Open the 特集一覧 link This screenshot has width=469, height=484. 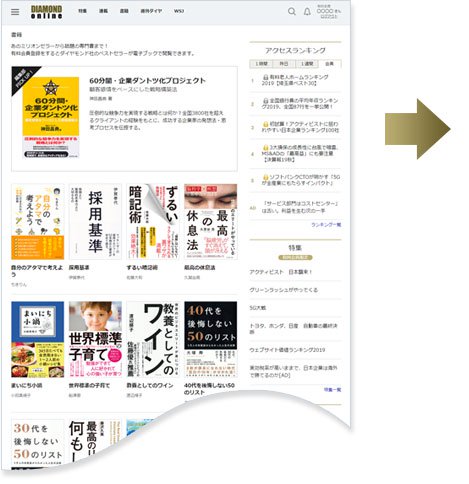332,389
